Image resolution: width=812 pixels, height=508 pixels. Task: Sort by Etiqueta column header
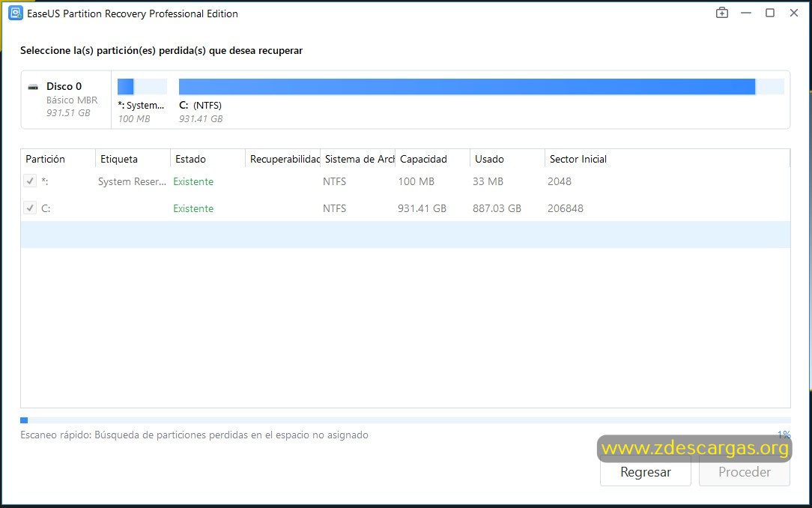(x=133, y=158)
